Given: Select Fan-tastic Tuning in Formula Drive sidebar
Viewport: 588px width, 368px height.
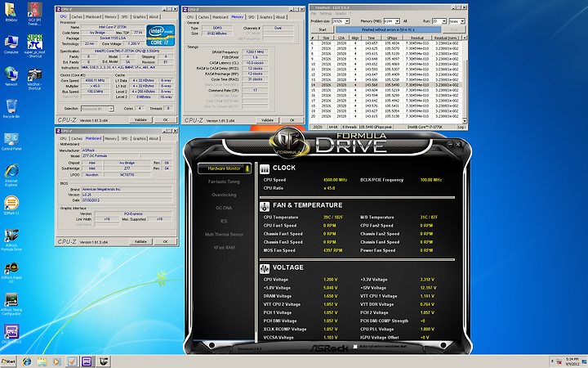Looking at the screenshot, I should point(224,182).
